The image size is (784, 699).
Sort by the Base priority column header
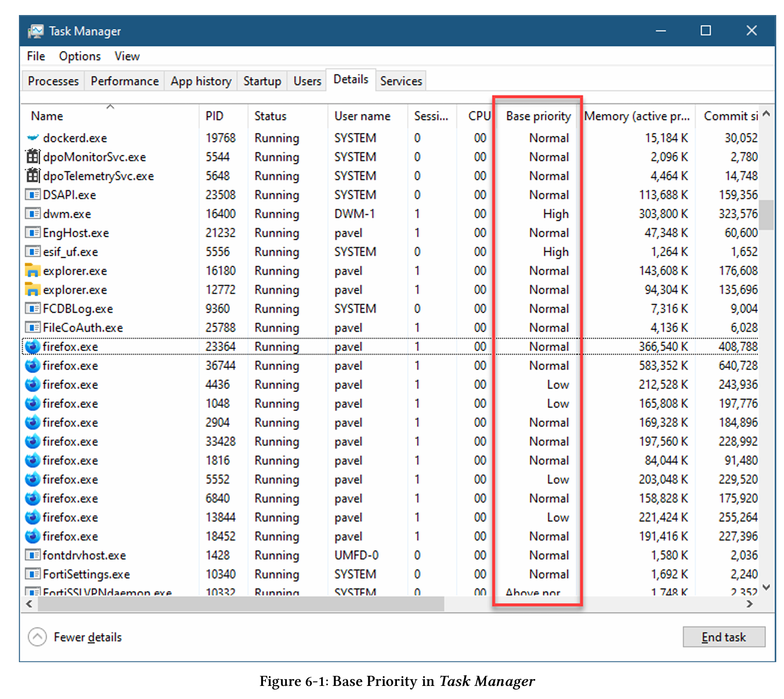(538, 116)
